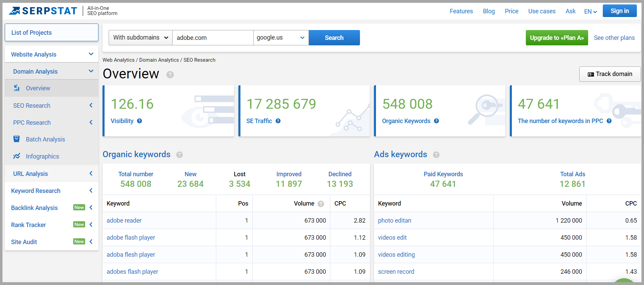The image size is (644, 285).
Task: Click the New badge beside Rank Tracker
Action: 79,224
